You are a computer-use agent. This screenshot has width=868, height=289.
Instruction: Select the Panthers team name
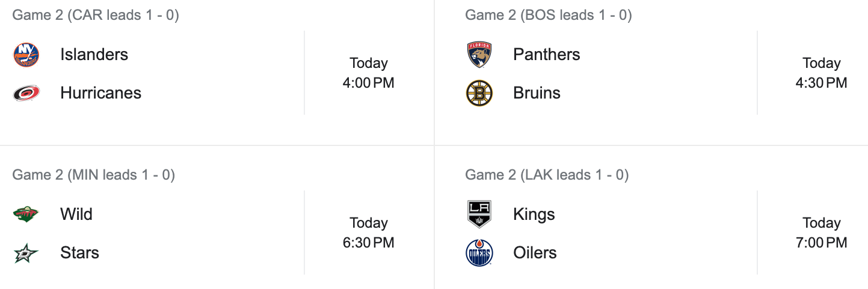coord(546,55)
